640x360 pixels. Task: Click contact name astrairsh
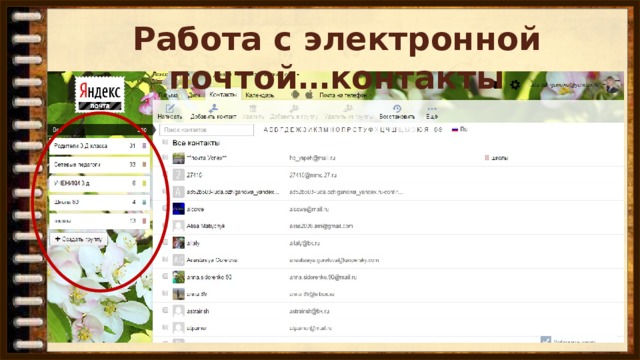(x=198, y=311)
